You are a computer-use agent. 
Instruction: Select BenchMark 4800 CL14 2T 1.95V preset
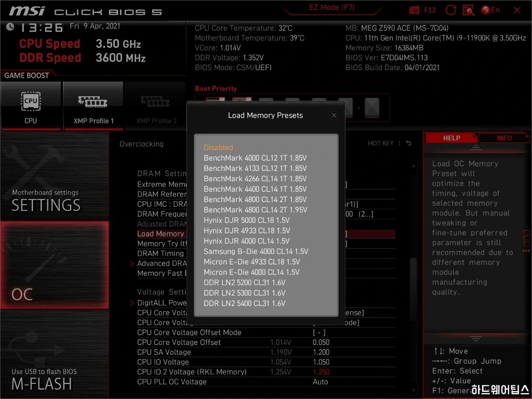(x=255, y=210)
